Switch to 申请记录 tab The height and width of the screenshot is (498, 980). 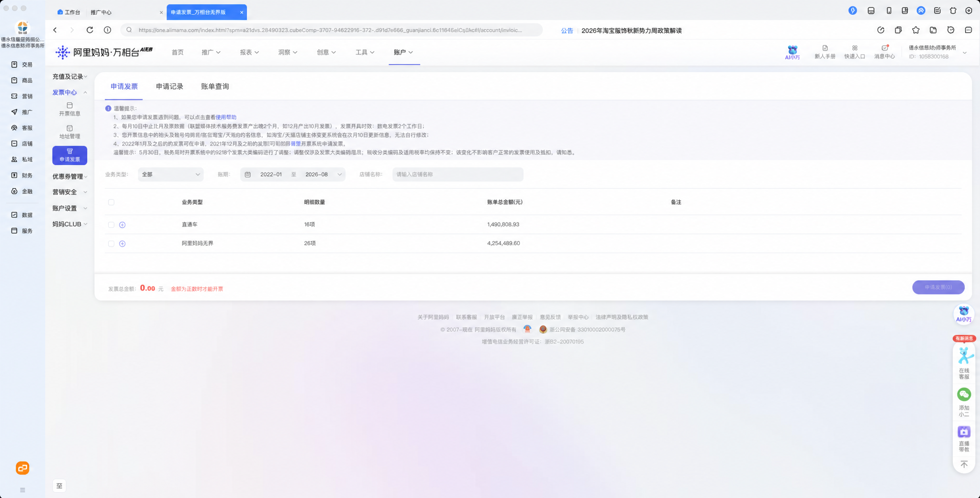[x=169, y=87]
